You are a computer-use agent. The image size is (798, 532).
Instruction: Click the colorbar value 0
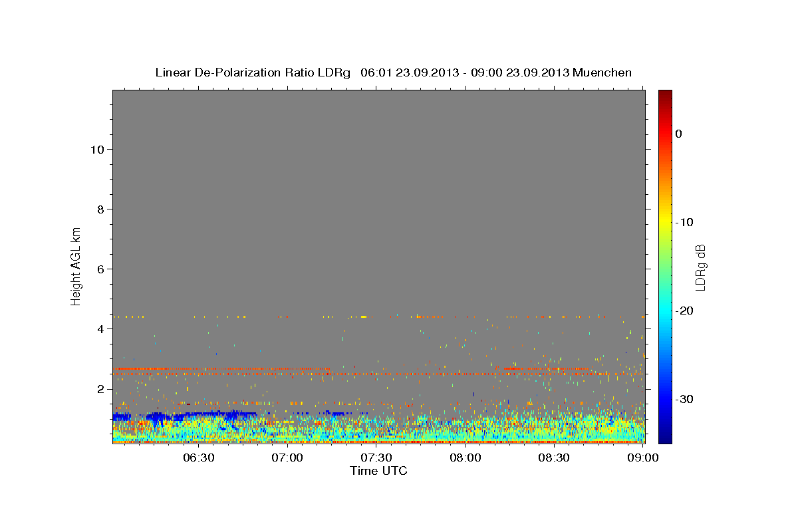[x=678, y=134]
